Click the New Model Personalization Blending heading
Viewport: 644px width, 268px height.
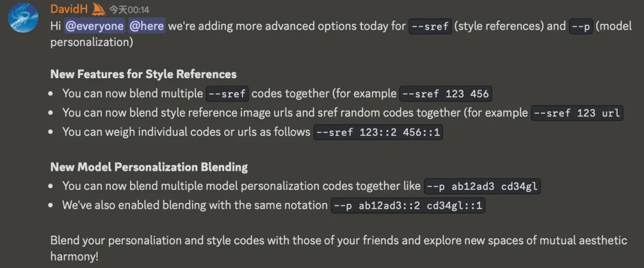click(149, 167)
